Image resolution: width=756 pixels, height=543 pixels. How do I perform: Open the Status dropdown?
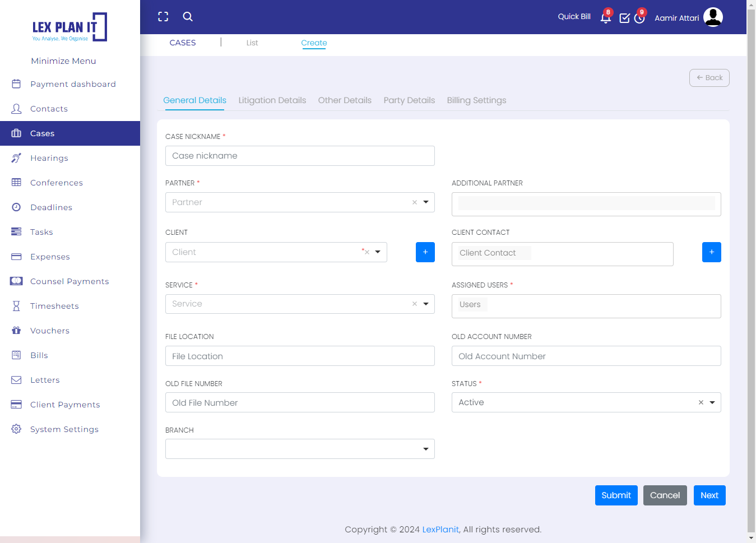tap(712, 402)
